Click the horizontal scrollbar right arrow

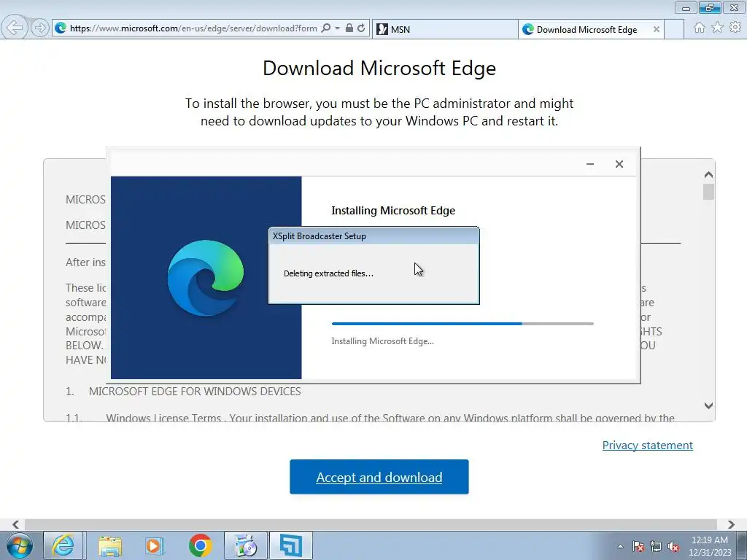point(731,524)
